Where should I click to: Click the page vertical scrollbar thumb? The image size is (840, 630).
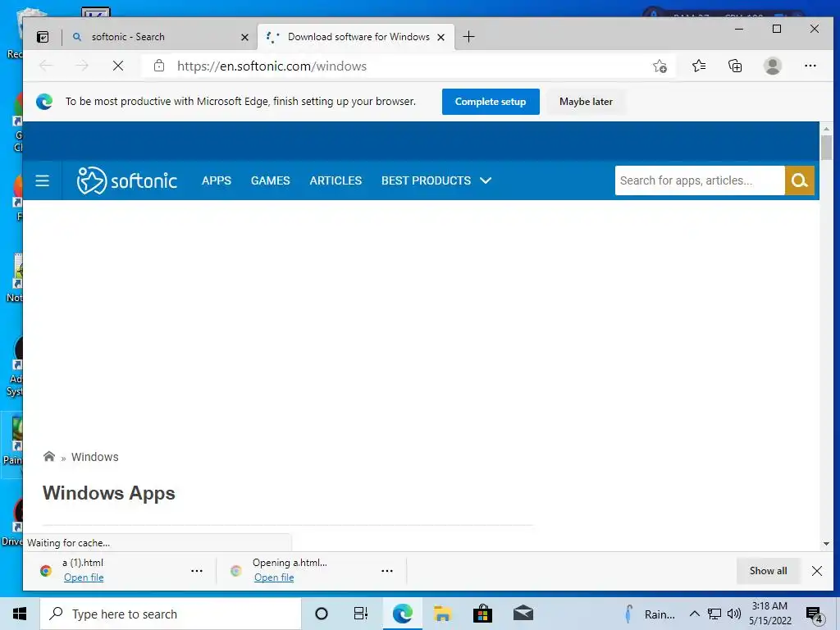click(826, 148)
